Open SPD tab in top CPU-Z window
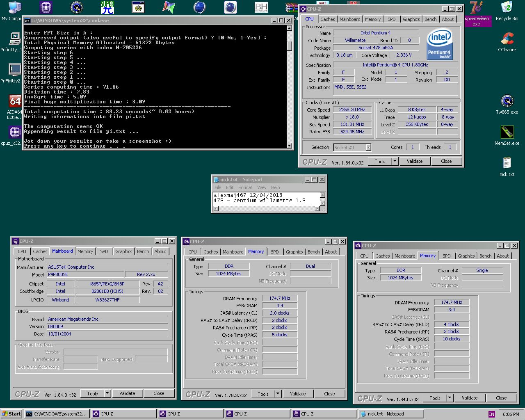This screenshot has height=420, width=525. [x=392, y=19]
